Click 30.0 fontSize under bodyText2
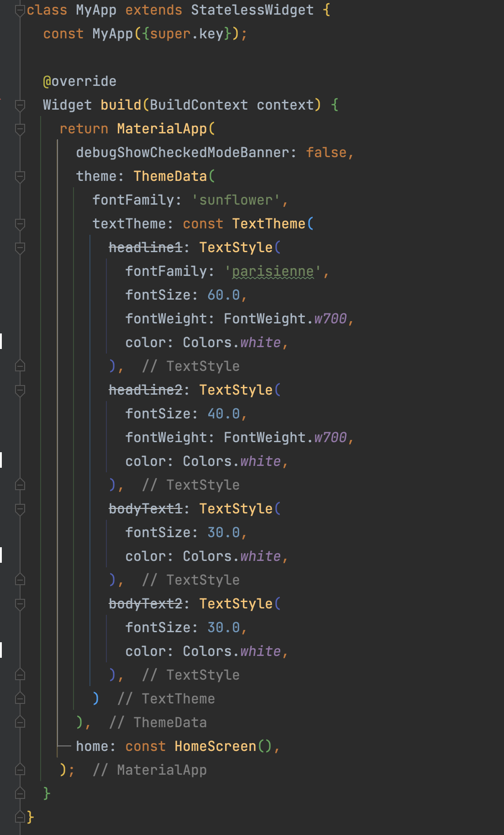 click(x=224, y=628)
